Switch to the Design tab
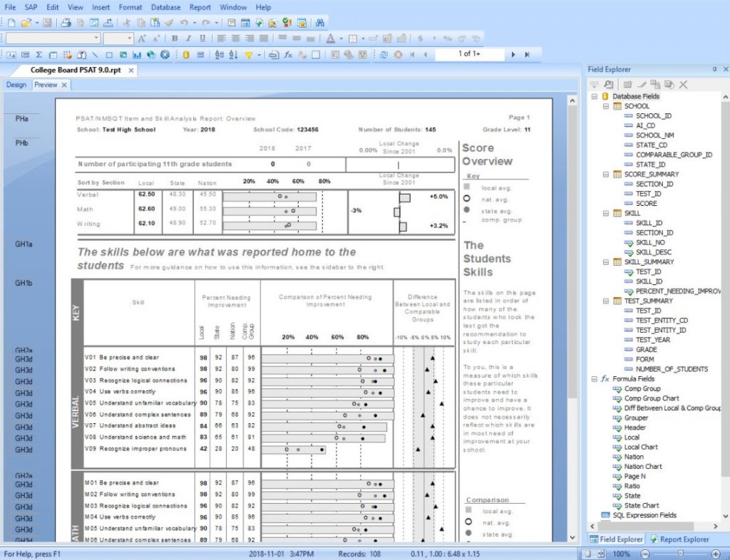This screenshot has height=560, width=730. coord(16,85)
